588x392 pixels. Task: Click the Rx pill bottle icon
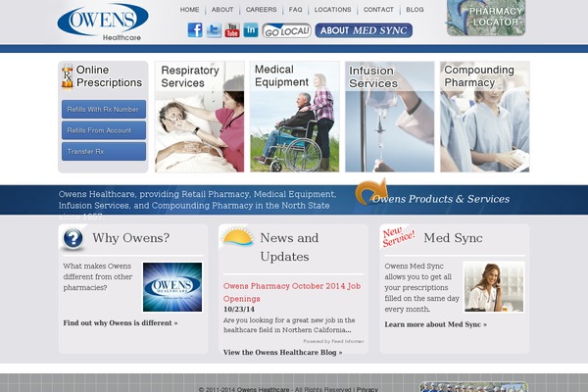click(67, 76)
